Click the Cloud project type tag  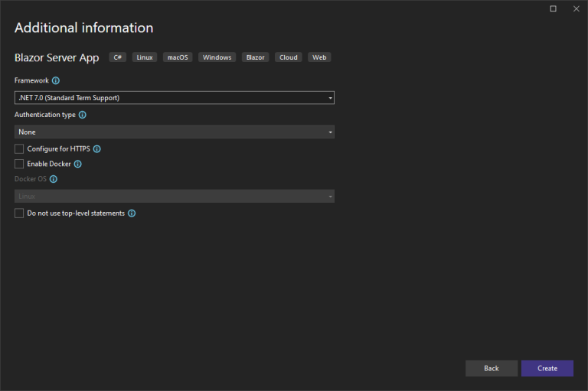click(x=289, y=57)
